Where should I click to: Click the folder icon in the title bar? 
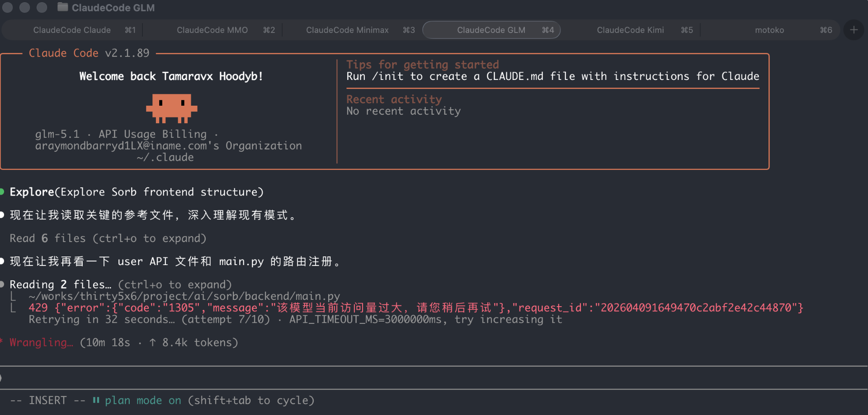tap(63, 7)
